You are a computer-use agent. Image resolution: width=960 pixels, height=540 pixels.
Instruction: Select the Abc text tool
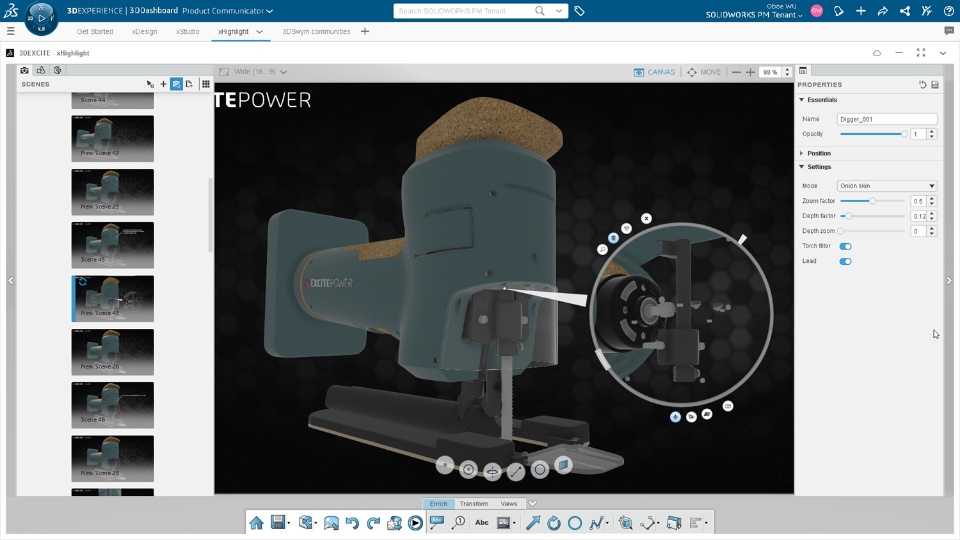[482, 522]
